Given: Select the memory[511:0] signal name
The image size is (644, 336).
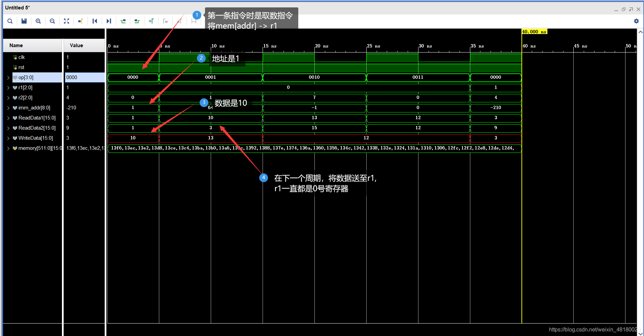Looking at the screenshot, I should click(40, 148).
